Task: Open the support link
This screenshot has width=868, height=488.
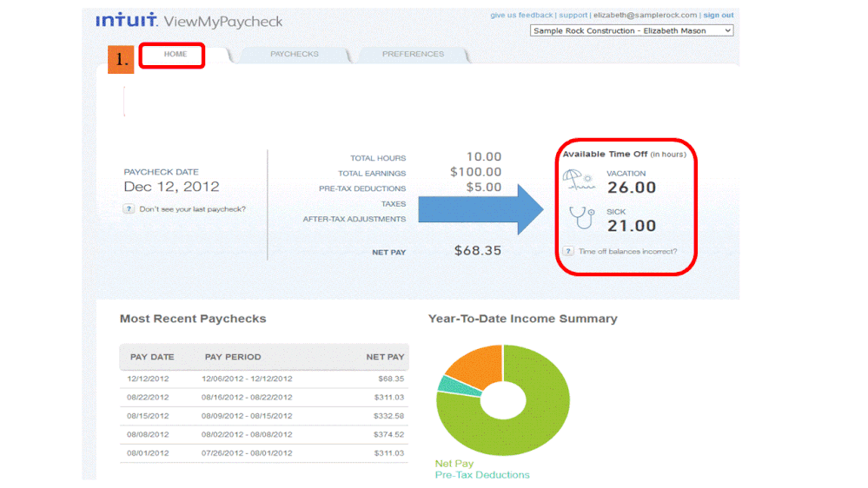Action: tap(573, 15)
